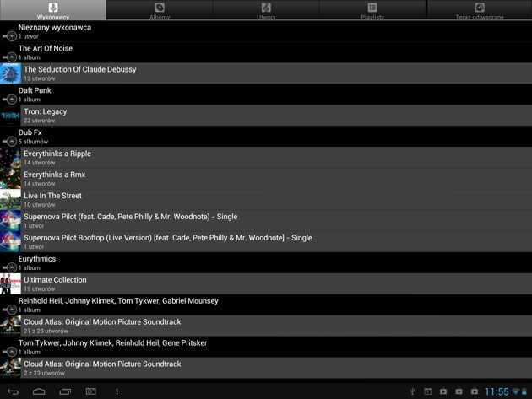532x399 pixels.
Task: Open Supernova Pilot Rooftop single cover
Action: click(10, 241)
